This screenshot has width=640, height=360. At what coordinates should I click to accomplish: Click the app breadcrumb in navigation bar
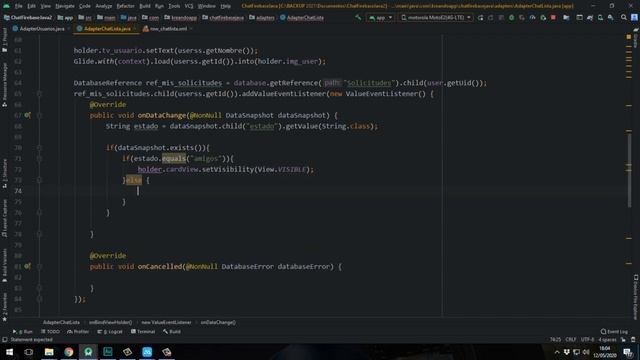pos(65,18)
